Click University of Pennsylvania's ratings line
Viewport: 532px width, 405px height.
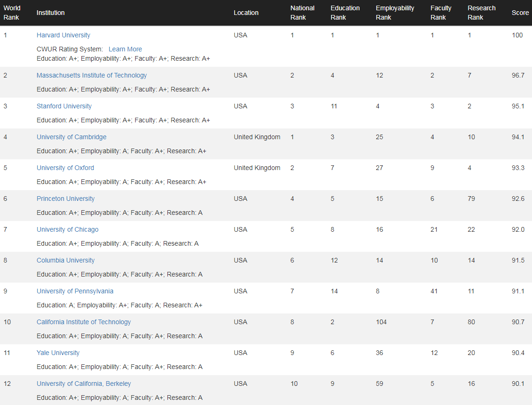click(x=119, y=306)
